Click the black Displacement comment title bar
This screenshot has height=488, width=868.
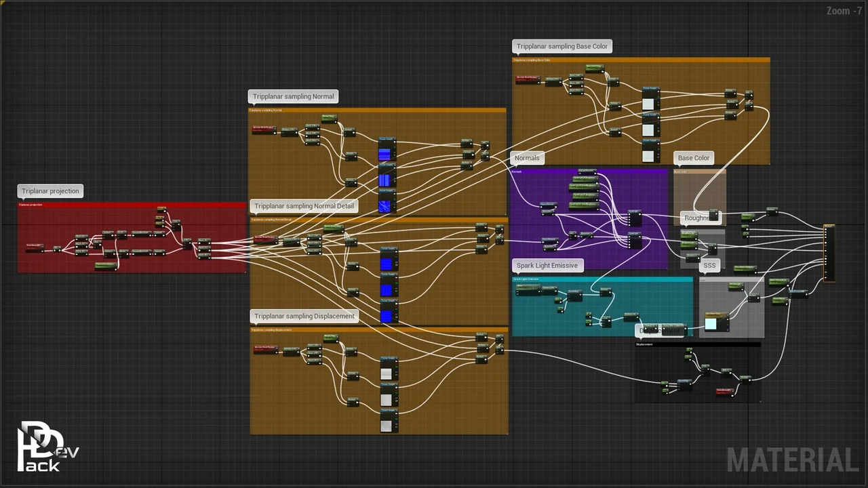697,344
